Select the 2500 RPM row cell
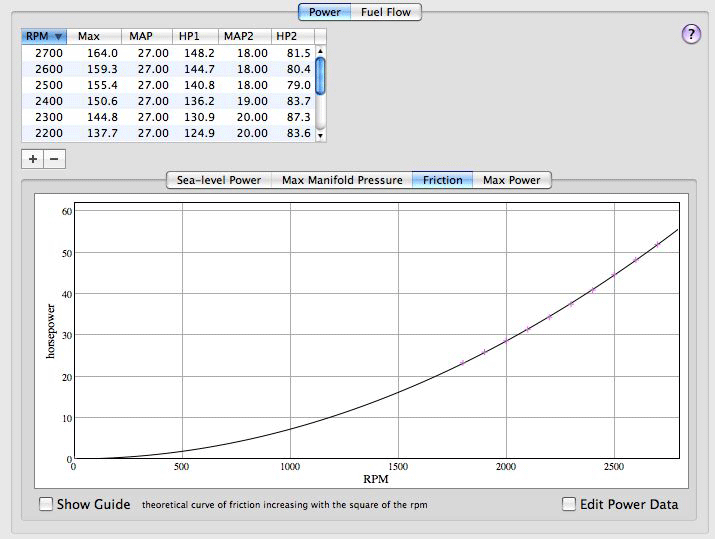Image resolution: width=715 pixels, height=539 pixels. click(49, 85)
